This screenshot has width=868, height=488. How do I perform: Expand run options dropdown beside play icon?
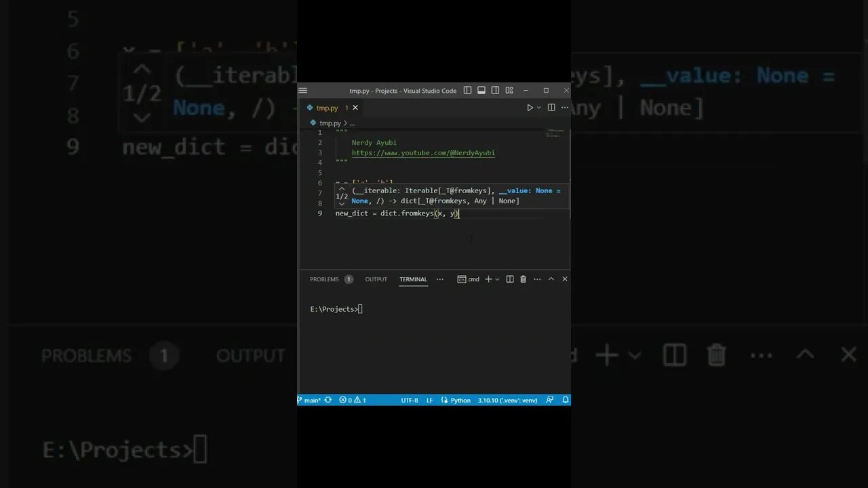(x=539, y=108)
